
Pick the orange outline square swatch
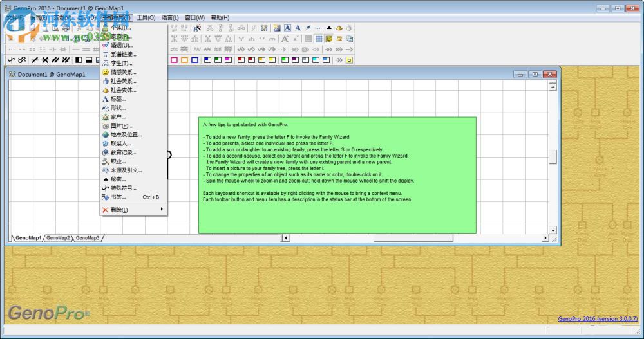[x=184, y=60]
